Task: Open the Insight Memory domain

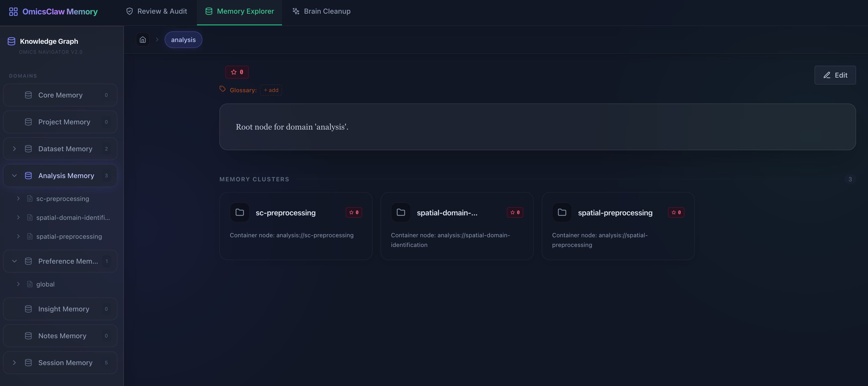Action: [x=60, y=309]
